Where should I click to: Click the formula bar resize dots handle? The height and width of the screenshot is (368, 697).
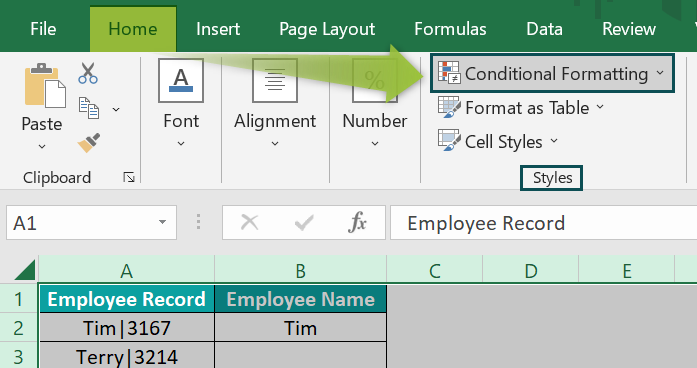pyautogui.click(x=198, y=222)
